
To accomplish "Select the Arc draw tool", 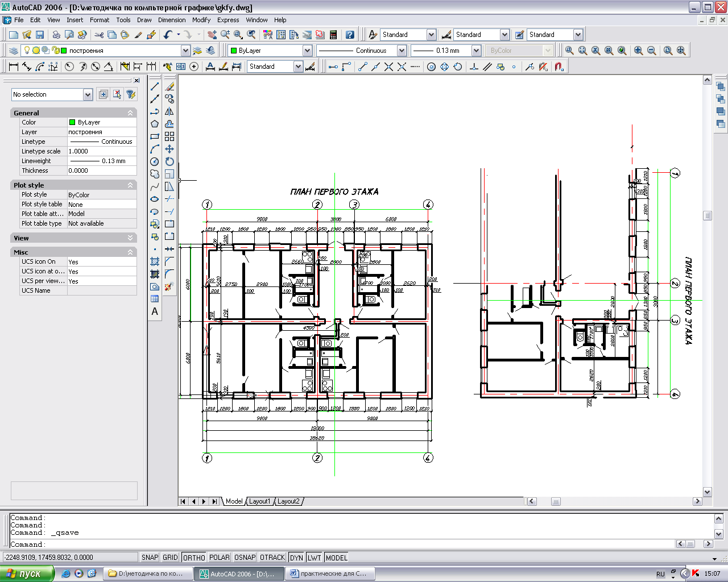I will [155, 149].
